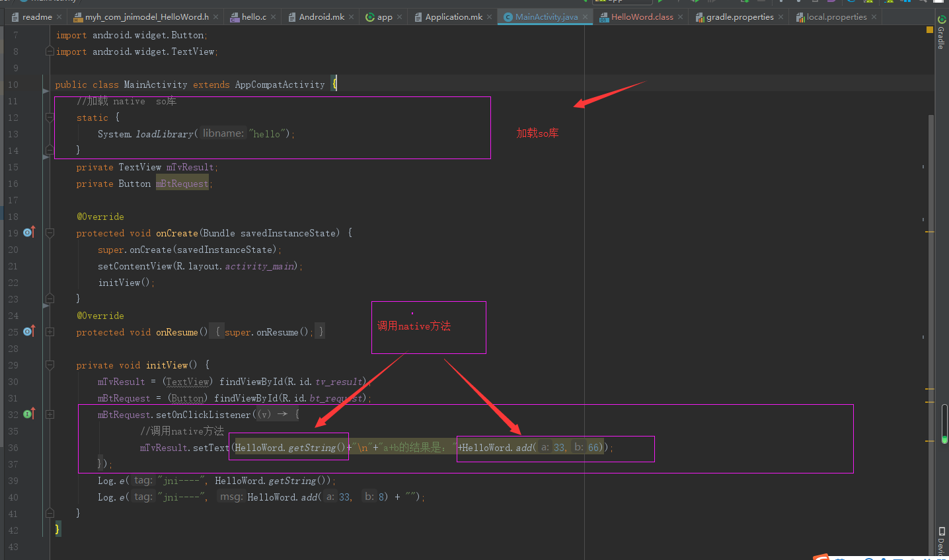Open the hello.c tab
Viewport: 949px width, 560px height.
pos(254,17)
